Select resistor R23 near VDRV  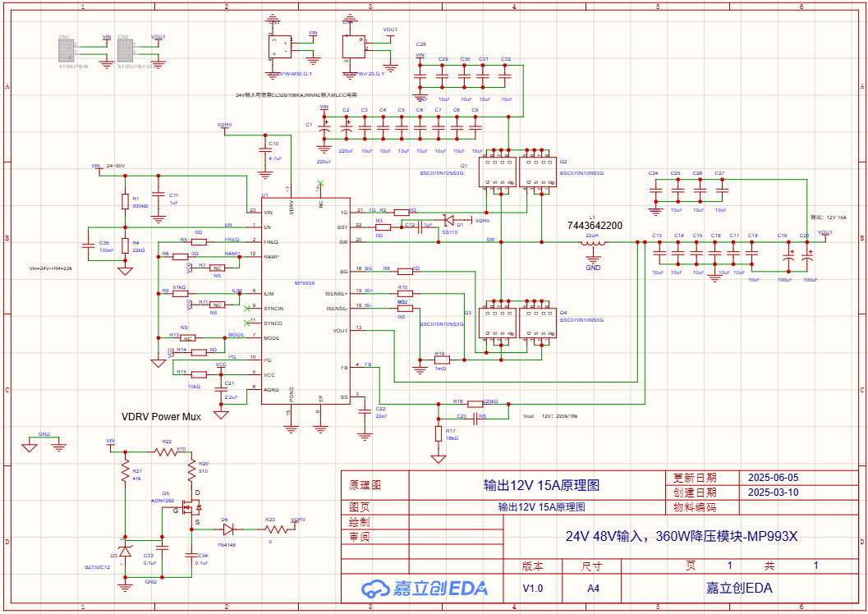277,529
